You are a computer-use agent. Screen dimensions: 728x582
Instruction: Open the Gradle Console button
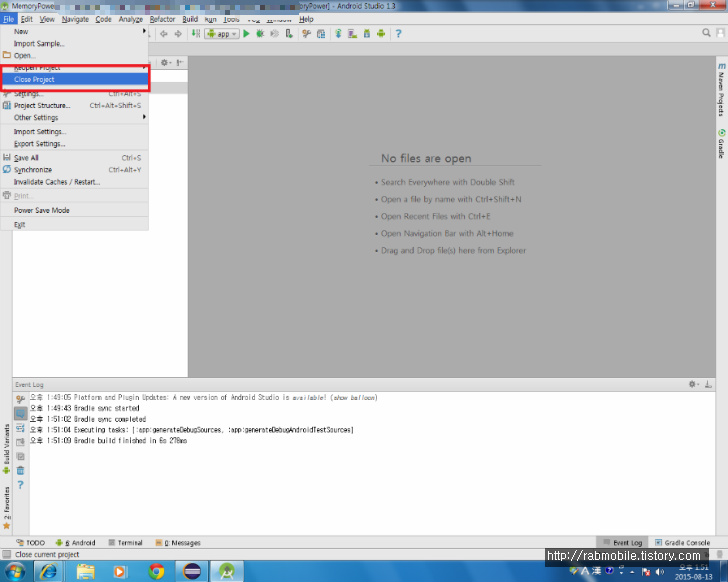click(x=682, y=543)
